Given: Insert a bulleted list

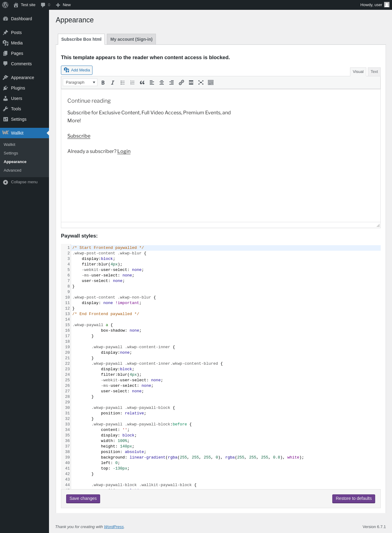Looking at the screenshot, I should (x=123, y=82).
